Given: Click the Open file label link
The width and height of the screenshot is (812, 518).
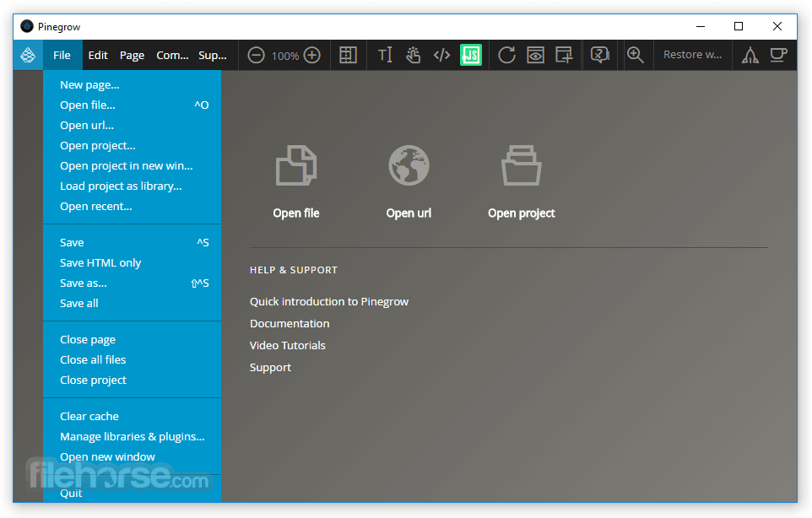Looking at the screenshot, I should point(296,213).
